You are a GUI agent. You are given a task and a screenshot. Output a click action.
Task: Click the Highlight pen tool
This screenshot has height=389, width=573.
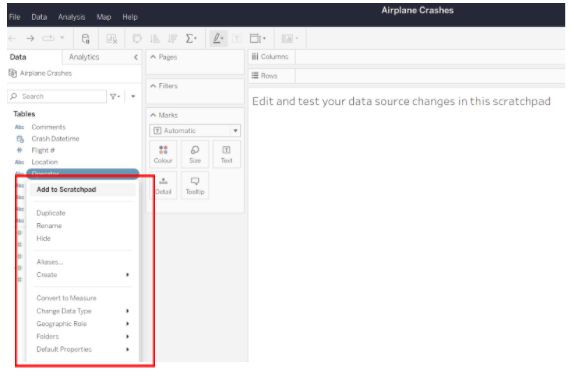coord(218,39)
